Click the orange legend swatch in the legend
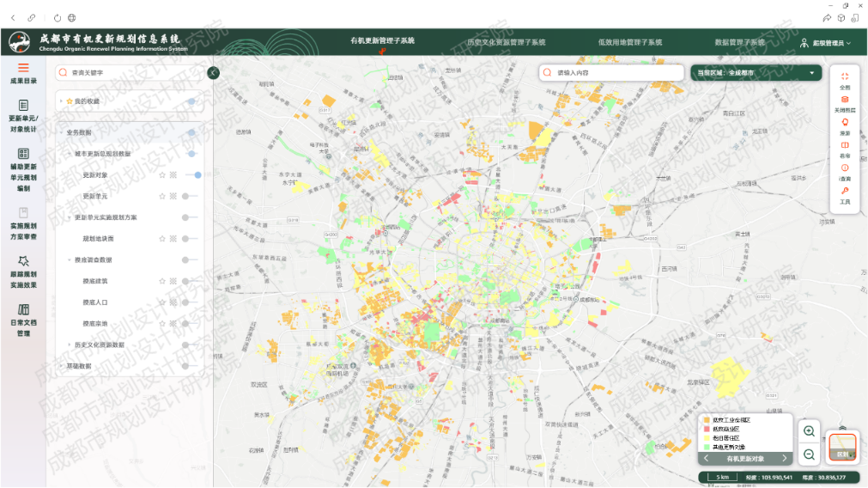This screenshot has width=868, height=488. pos(707,420)
